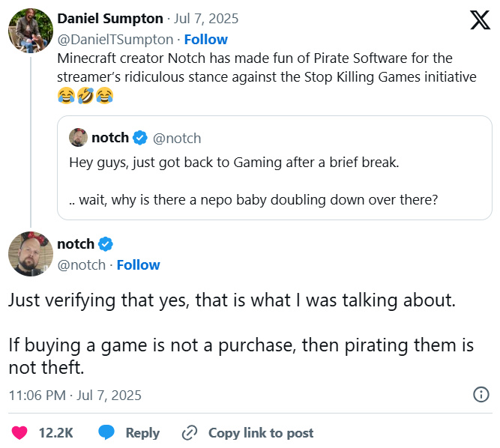
Task: Open the info circle icon
Action: [481, 395]
